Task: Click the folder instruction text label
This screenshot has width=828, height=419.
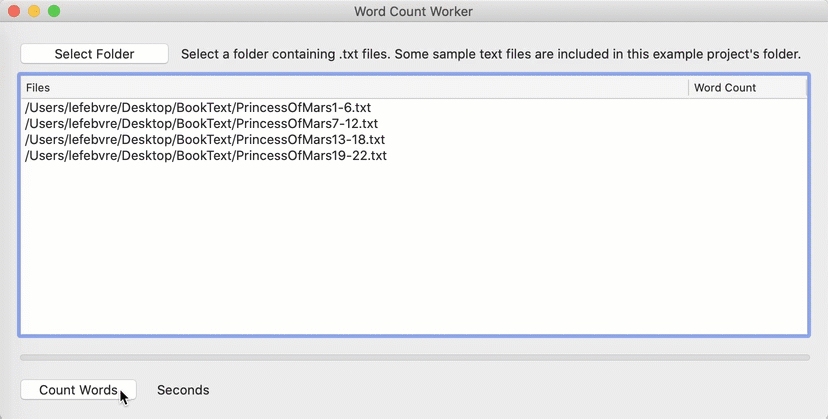Action: point(491,54)
